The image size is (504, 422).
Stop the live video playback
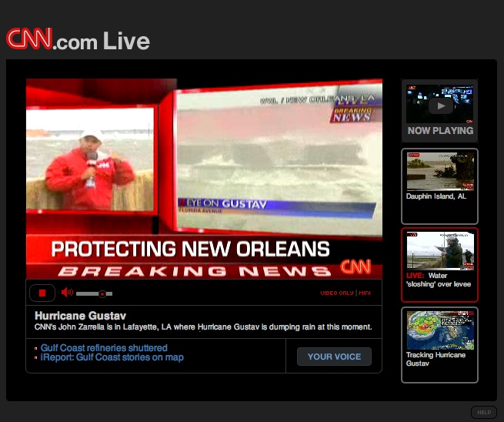pyautogui.click(x=42, y=293)
